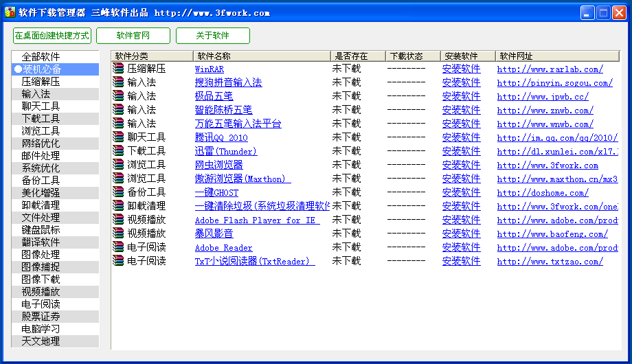This screenshot has width=632, height=364.
Task: Switch to the 浏览工具 category
Action: pos(41,131)
